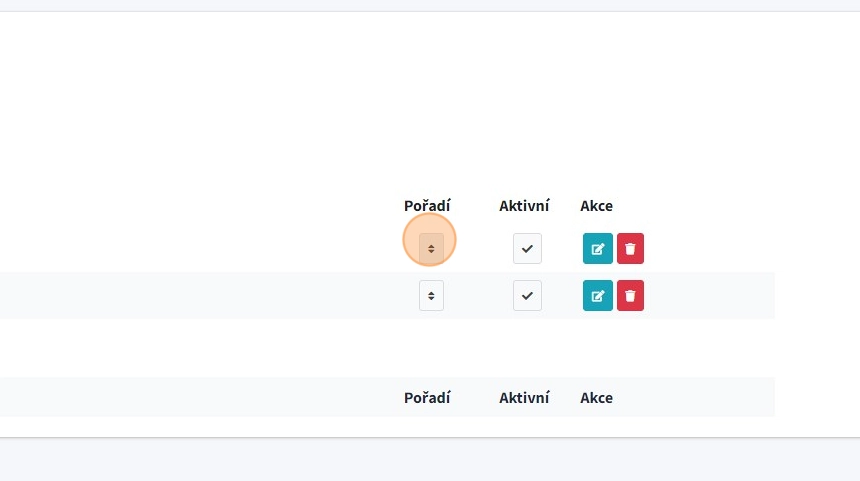Click the first row reorder handle

431,249
